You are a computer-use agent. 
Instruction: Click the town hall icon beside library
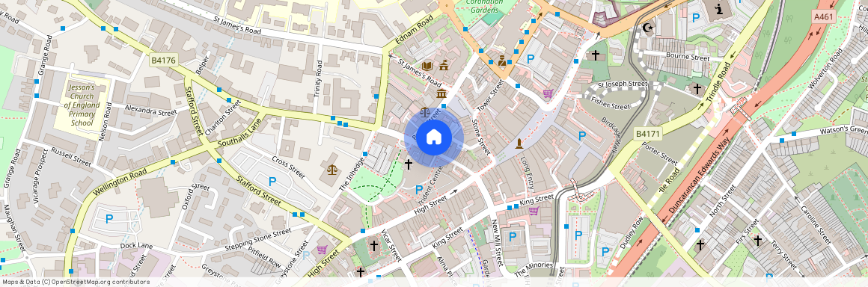pyautogui.click(x=444, y=66)
